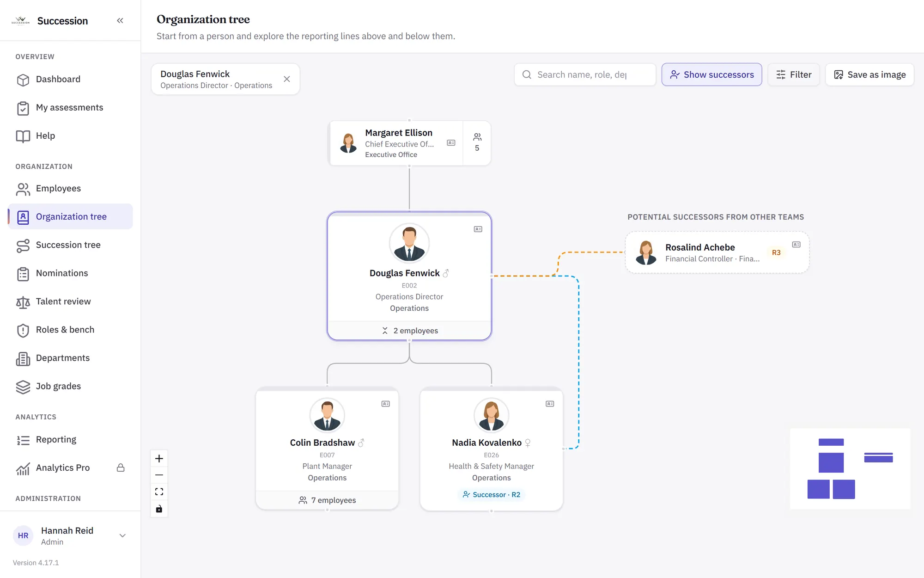Open Rosalind Achebe's profile card icon
This screenshot has width=924, height=578.
click(x=796, y=245)
